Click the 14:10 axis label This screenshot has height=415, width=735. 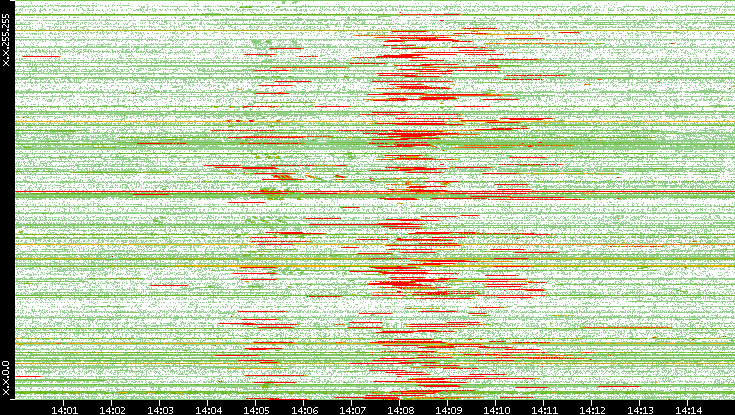click(x=496, y=408)
